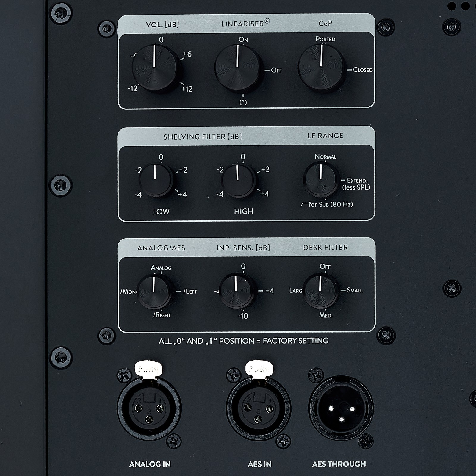Screen dimensions: 476x476
Task: Click the Inp. Sens. [dB] knob
Action: (236, 291)
